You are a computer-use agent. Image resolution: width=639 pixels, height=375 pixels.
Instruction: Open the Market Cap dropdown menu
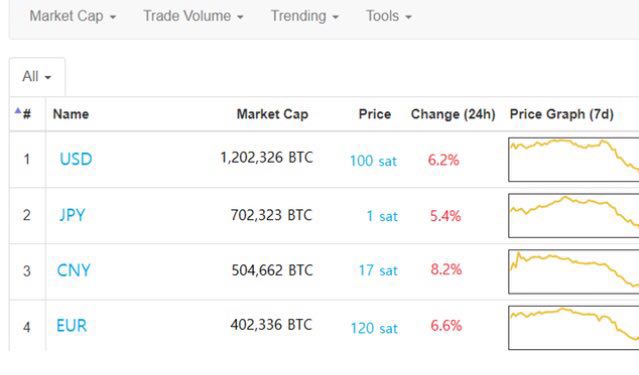point(73,16)
